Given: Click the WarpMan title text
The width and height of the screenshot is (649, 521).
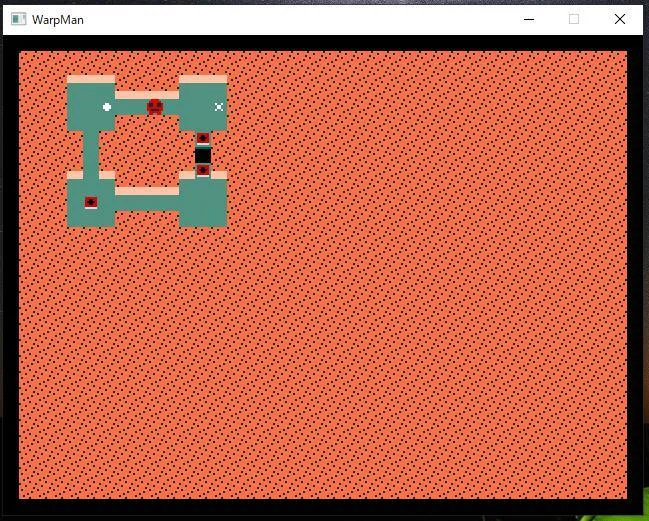Looking at the screenshot, I should click(x=58, y=20).
